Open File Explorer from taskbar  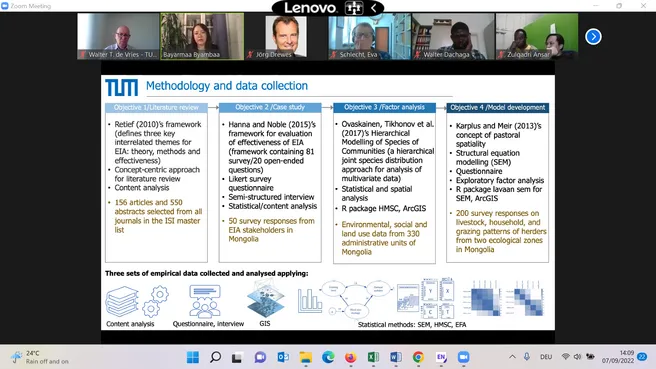(x=305, y=357)
